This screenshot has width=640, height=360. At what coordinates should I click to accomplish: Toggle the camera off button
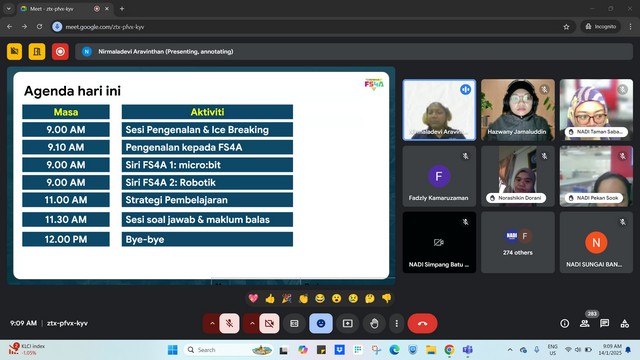269,323
